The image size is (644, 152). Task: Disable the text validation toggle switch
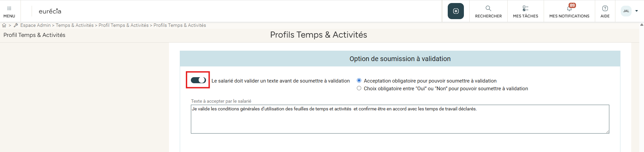198,80
